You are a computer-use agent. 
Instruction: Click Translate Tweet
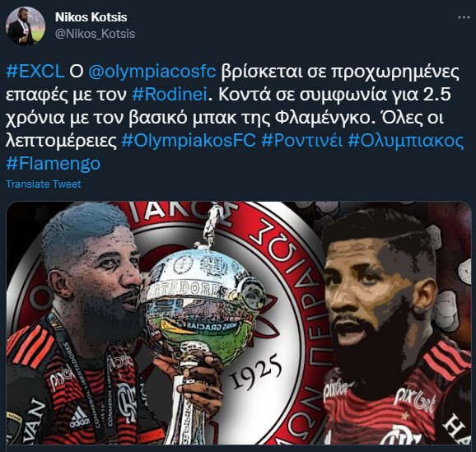(x=44, y=184)
